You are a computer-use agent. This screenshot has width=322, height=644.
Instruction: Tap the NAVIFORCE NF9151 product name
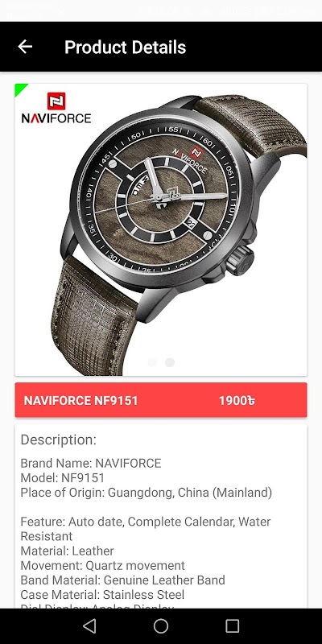click(81, 400)
